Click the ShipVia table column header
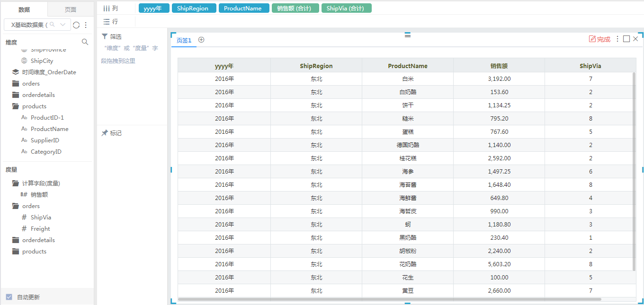 590,66
